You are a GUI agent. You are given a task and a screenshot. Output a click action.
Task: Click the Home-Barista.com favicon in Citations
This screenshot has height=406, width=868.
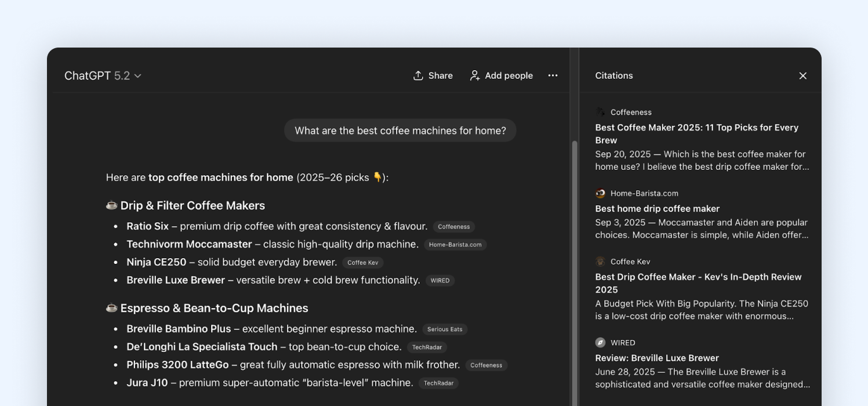point(600,193)
